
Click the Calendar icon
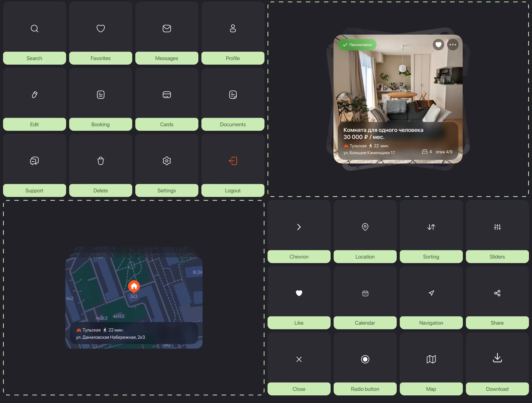[365, 293]
